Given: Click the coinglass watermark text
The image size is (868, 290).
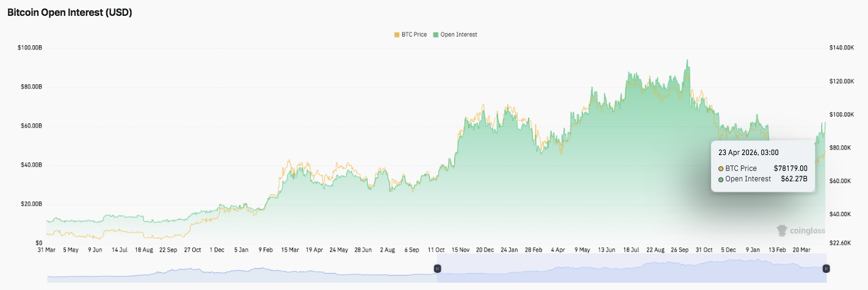Looking at the screenshot, I should tap(807, 231).
